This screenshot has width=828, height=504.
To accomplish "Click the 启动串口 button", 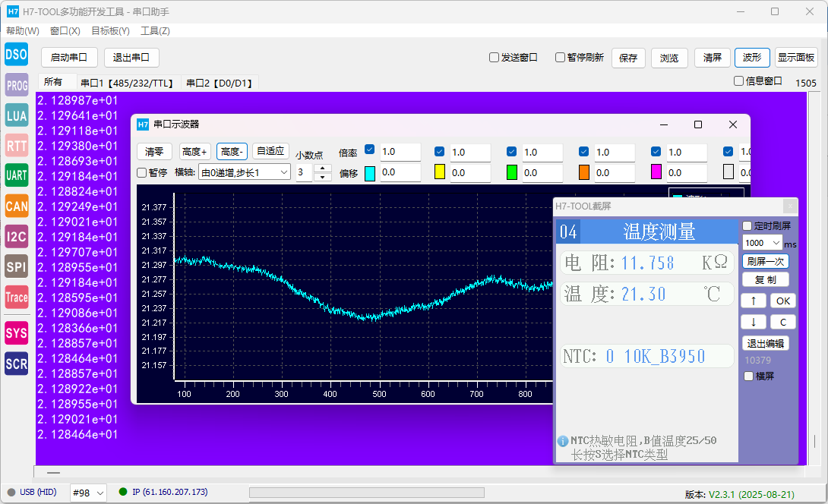I will point(69,58).
